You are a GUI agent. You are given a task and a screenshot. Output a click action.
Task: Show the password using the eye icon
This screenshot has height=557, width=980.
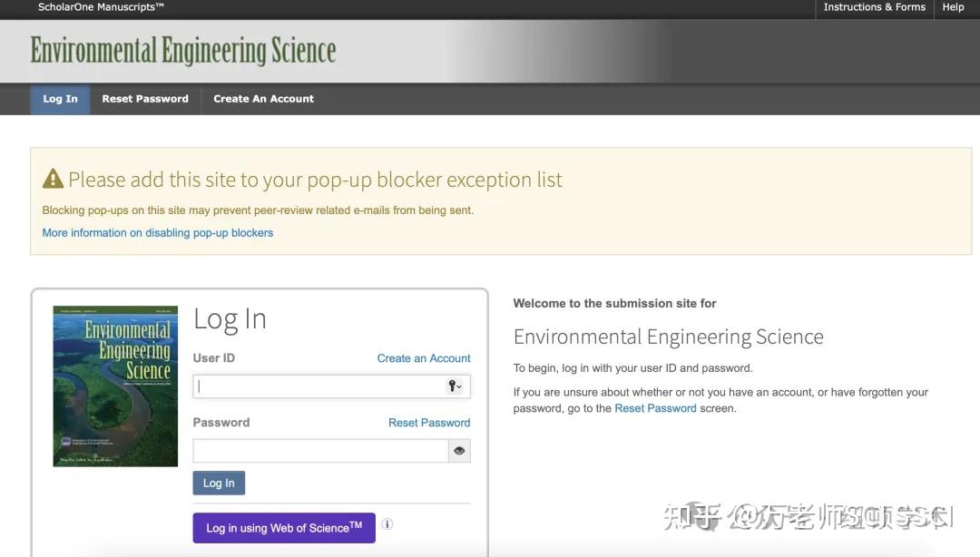pyautogui.click(x=459, y=450)
